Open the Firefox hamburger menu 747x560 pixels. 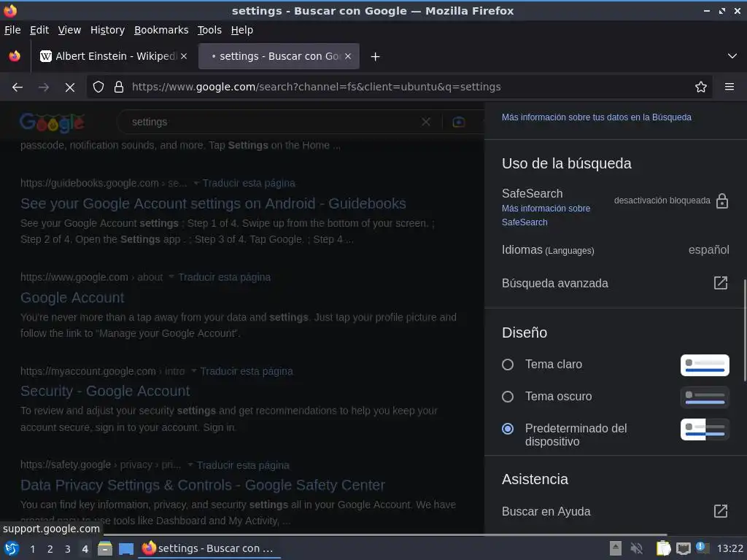tap(729, 87)
